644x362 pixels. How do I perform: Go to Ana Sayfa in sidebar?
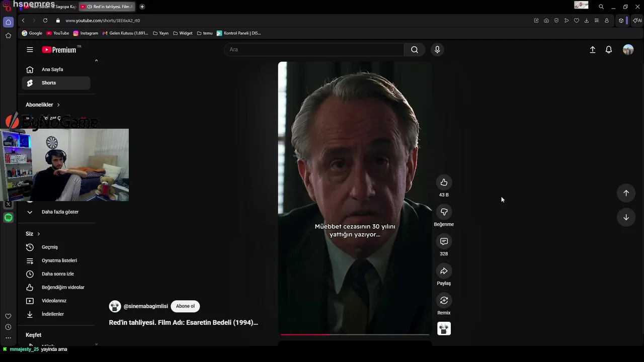[x=56, y=69]
